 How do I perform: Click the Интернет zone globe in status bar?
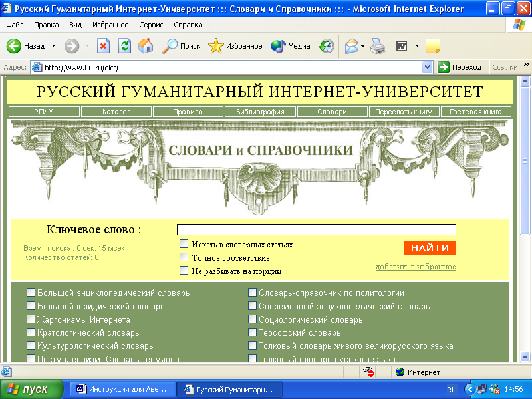point(400,372)
